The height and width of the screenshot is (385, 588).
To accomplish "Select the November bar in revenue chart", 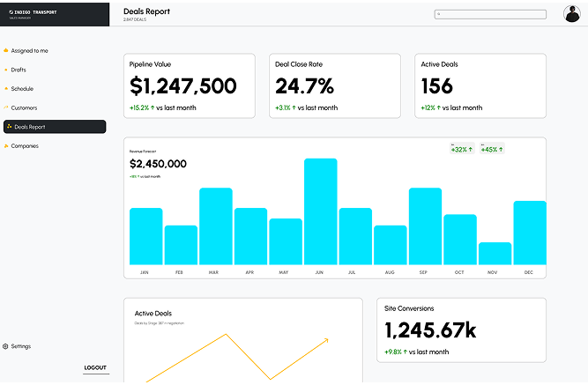I will click(x=494, y=253).
